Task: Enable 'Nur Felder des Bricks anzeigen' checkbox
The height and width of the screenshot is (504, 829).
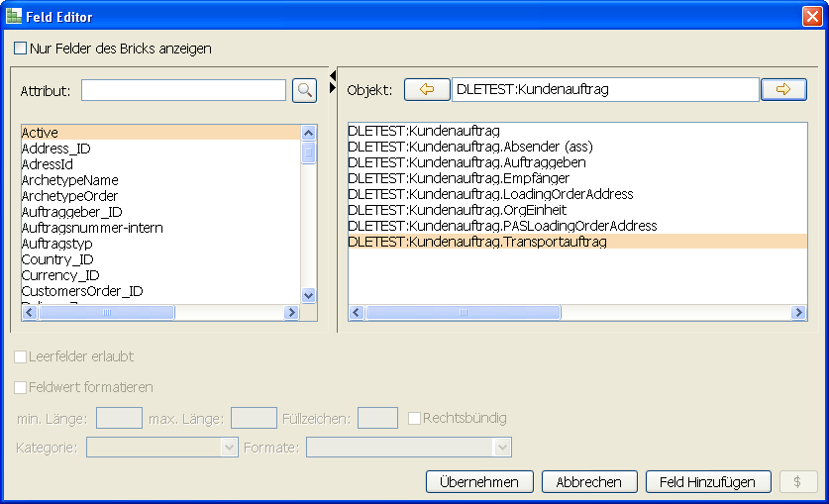Action: click(21, 48)
